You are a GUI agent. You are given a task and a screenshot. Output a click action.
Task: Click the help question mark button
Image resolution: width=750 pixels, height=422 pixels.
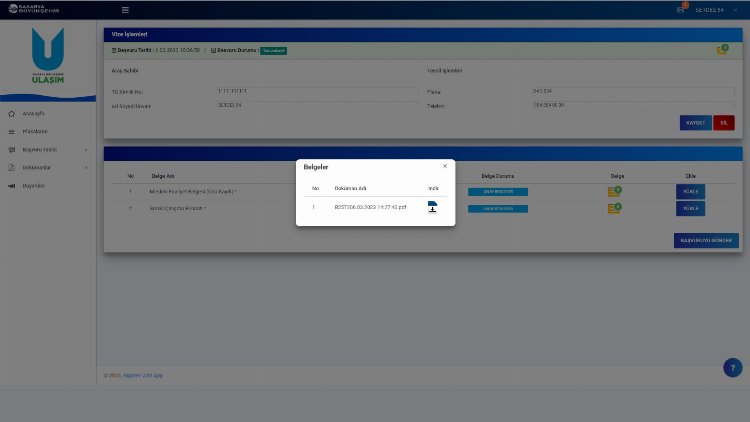click(x=732, y=367)
